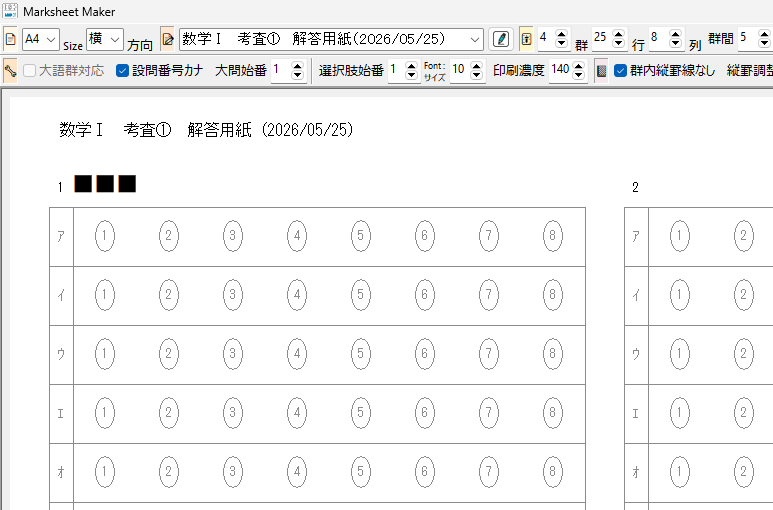Click bubble 1 in row ア of group 1
The width and height of the screenshot is (773, 510).
[x=106, y=237]
